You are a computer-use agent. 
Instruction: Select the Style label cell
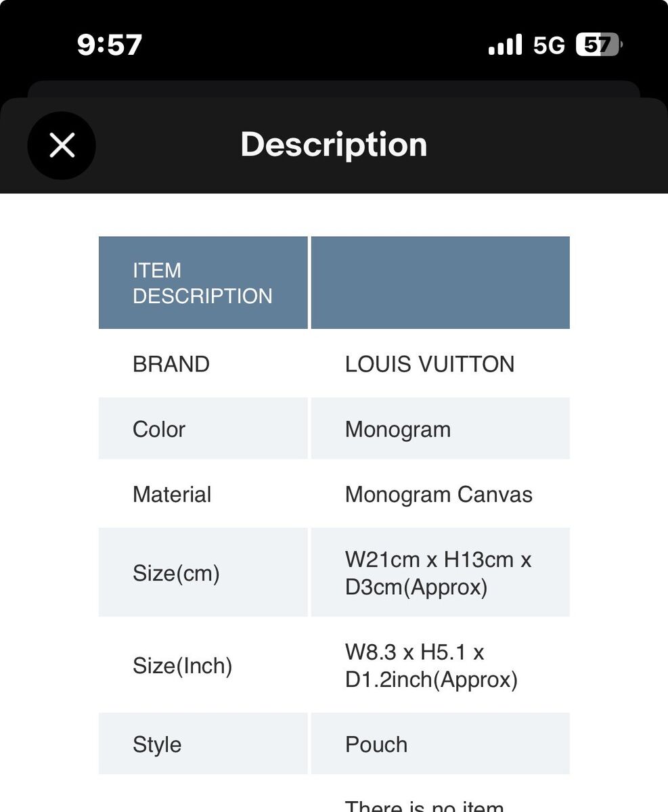(203, 744)
